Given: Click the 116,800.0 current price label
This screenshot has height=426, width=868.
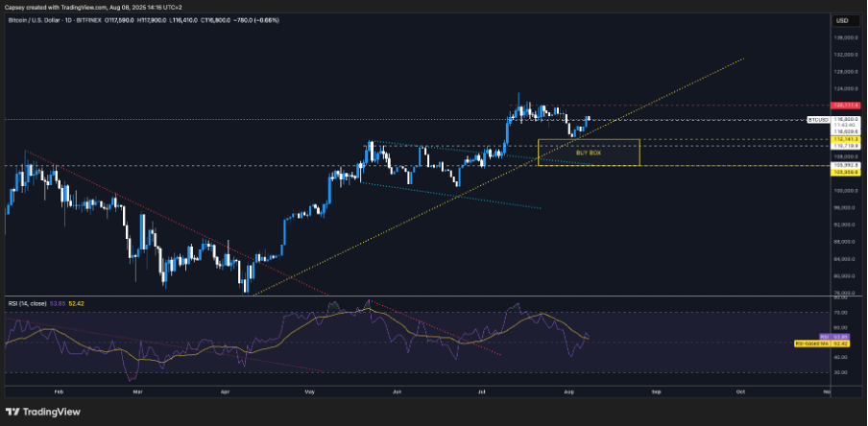Looking at the screenshot, I should click(x=845, y=119).
